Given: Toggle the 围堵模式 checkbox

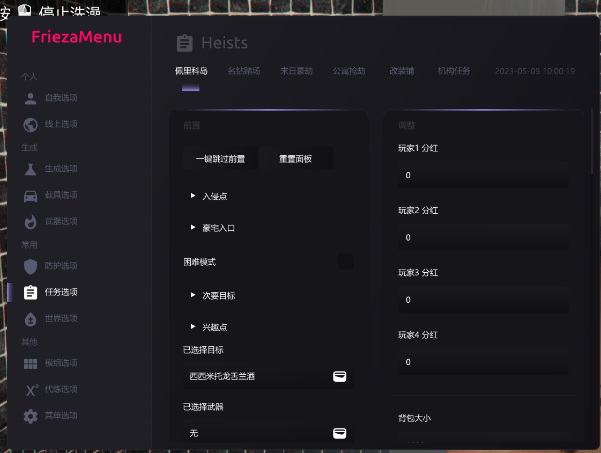Looking at the screenshot, I should pyautogui.click(x=345, y=262).
